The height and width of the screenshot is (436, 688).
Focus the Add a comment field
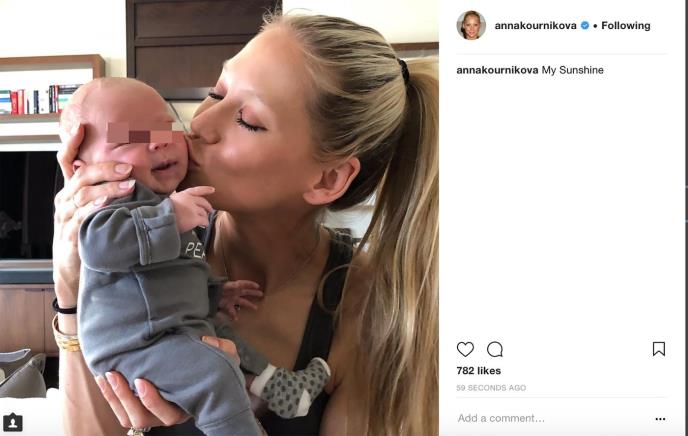(553, 418)
